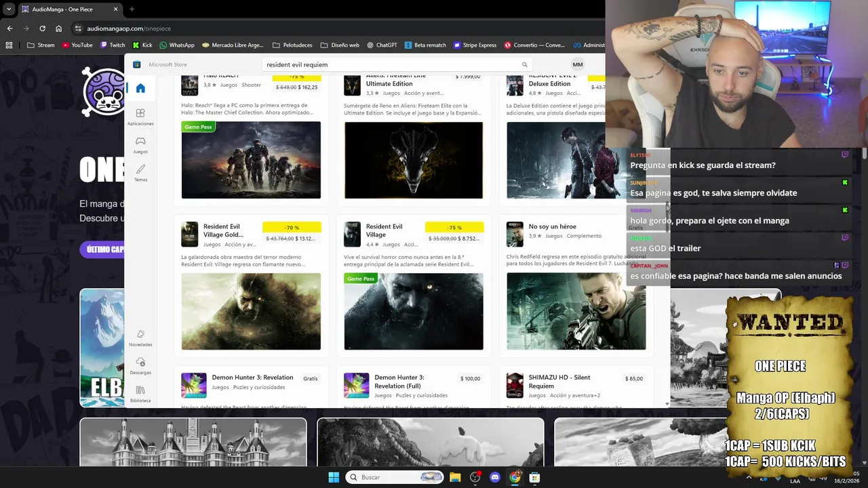Screen dimensions: 868x488
Task: Open the Kick bookmark
Action: (142, 45)
